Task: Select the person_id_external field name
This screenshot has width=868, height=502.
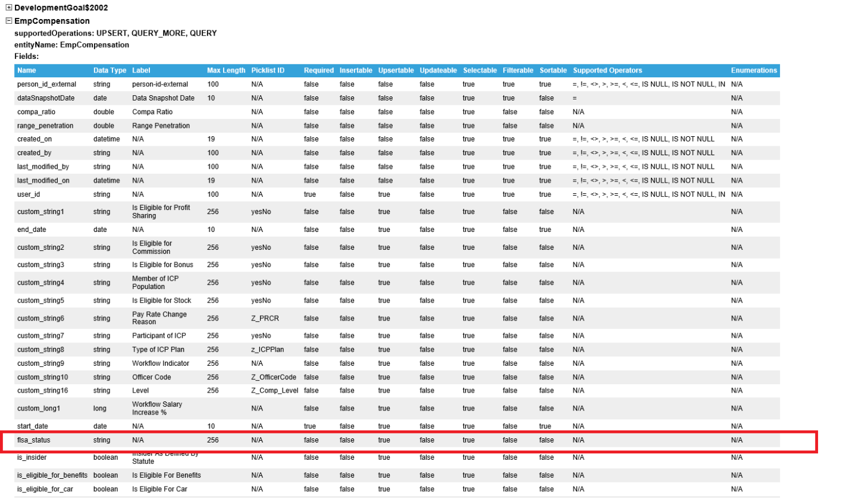Action: point(46,84)
